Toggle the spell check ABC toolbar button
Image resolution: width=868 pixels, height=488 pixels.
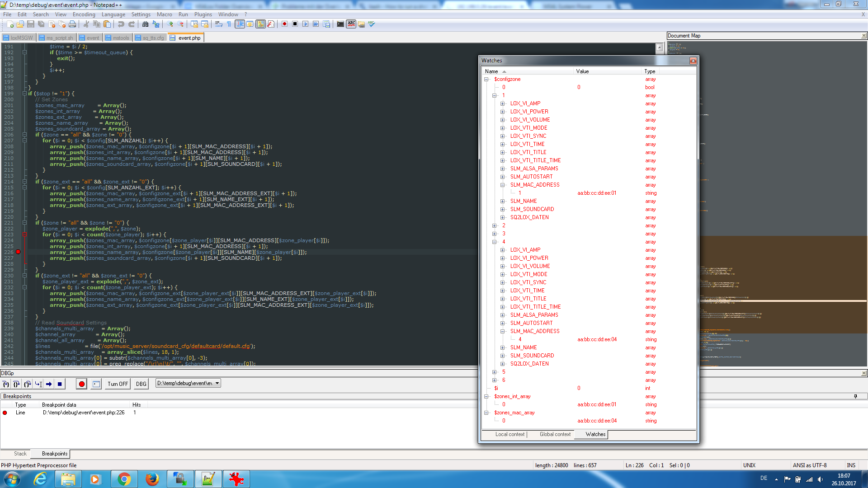(x=351, y=24)
